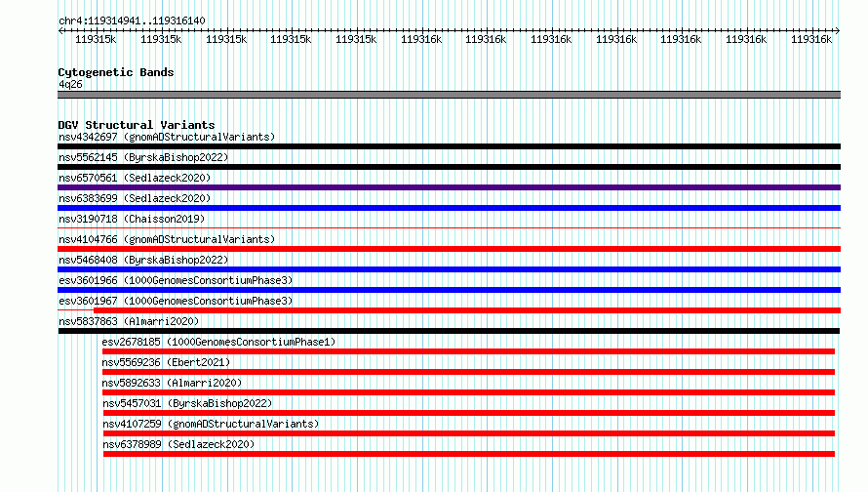Viewport: 868px width, 492px height.
Task: Click the nsv5468408 ByrskaBishop2022 label
Action: pos(143,260)
